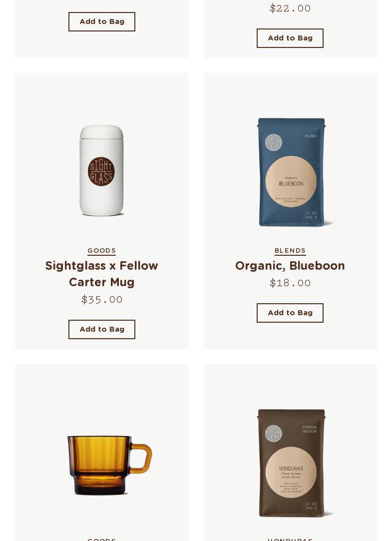
Task: Click the top-left Add to Bag button
Action: point(102,21)
